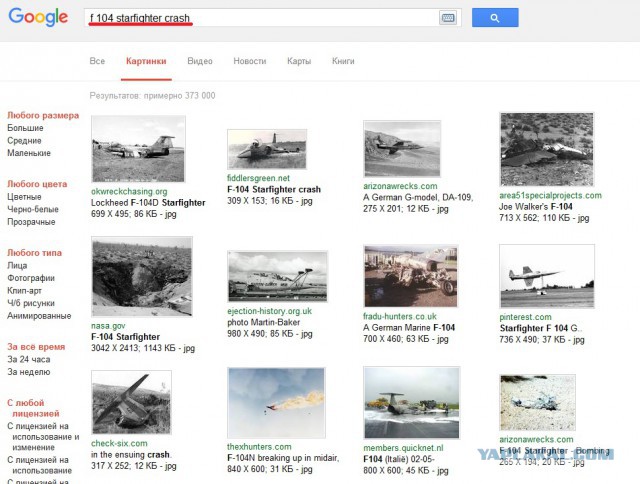Select the Любого типа filter
Screen dimensions: 640x484
click(34, 253)
